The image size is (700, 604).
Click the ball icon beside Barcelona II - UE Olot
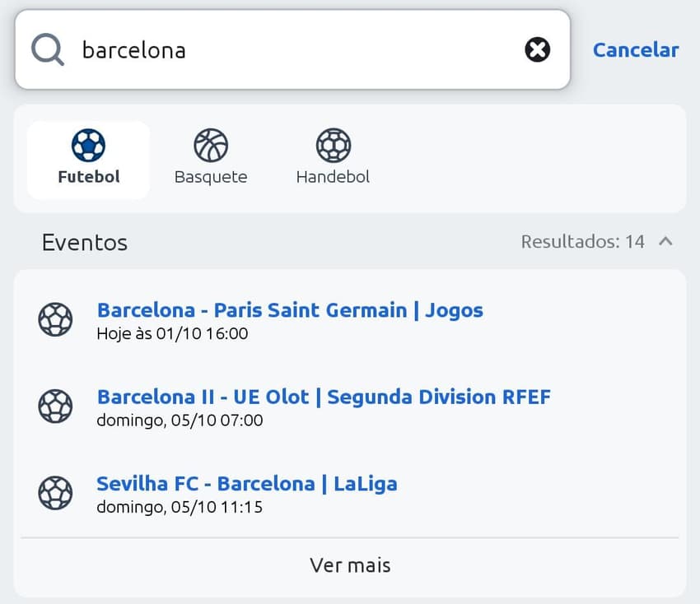tap(55, 407)
